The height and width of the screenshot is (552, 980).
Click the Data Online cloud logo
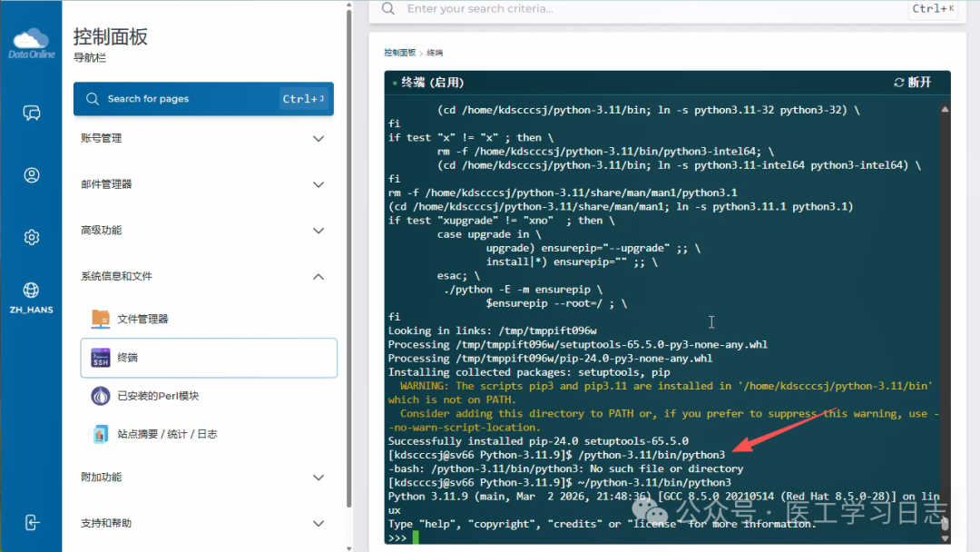pos(31,42)
